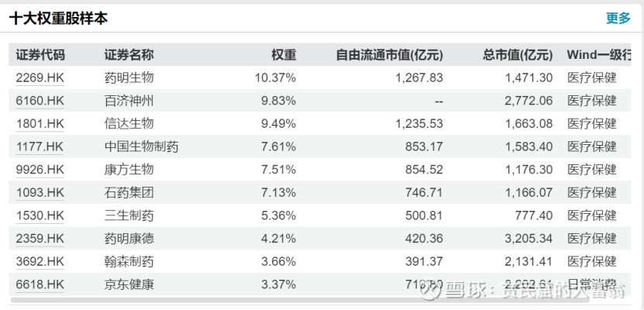Image resolution: width=644 pixels, height=310 pixels.
Task: Open stock code 1093.HK
Action: [x=40, y=192]
